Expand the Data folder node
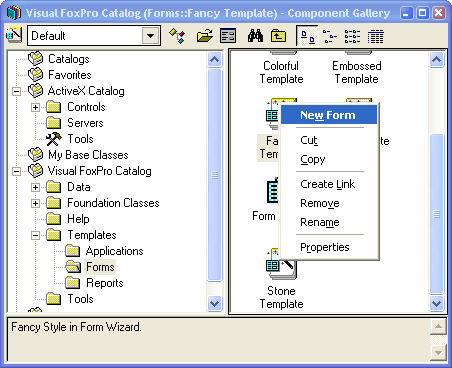452x368 pixels. pyautogui.click(x=35, y=187)
